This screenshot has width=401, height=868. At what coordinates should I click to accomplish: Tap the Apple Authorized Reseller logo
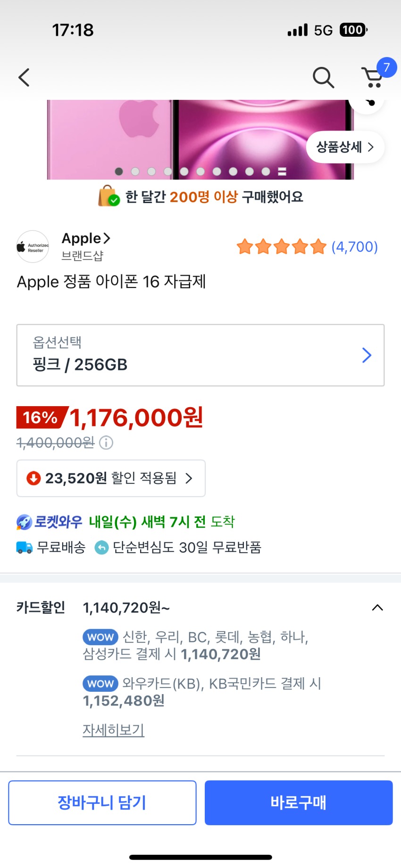(x=33, y=246)
